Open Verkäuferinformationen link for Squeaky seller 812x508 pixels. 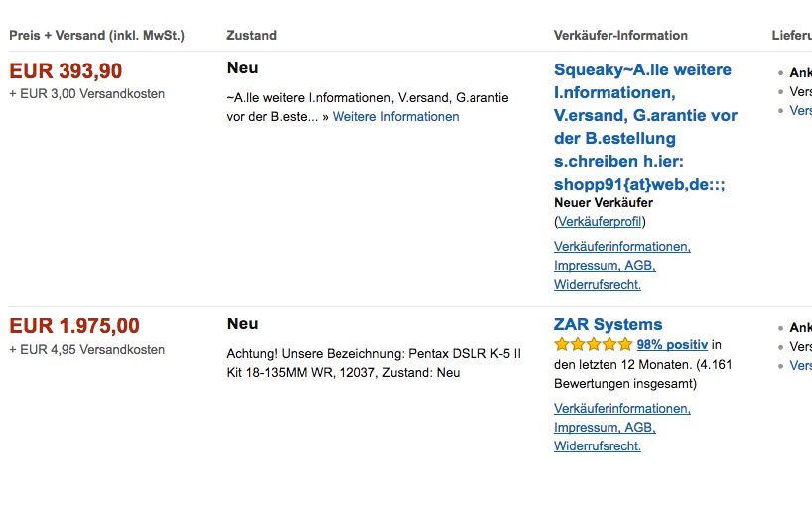(x=622, y=246)
